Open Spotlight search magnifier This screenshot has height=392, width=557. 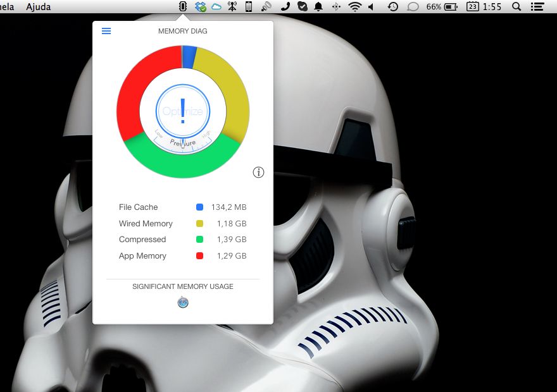[x=517, y=6]
